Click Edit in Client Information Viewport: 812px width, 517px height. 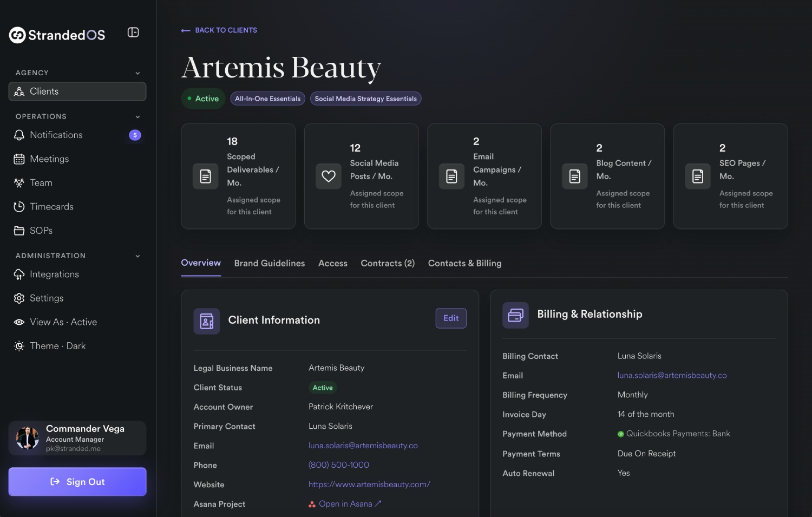[x=451, y=318]
